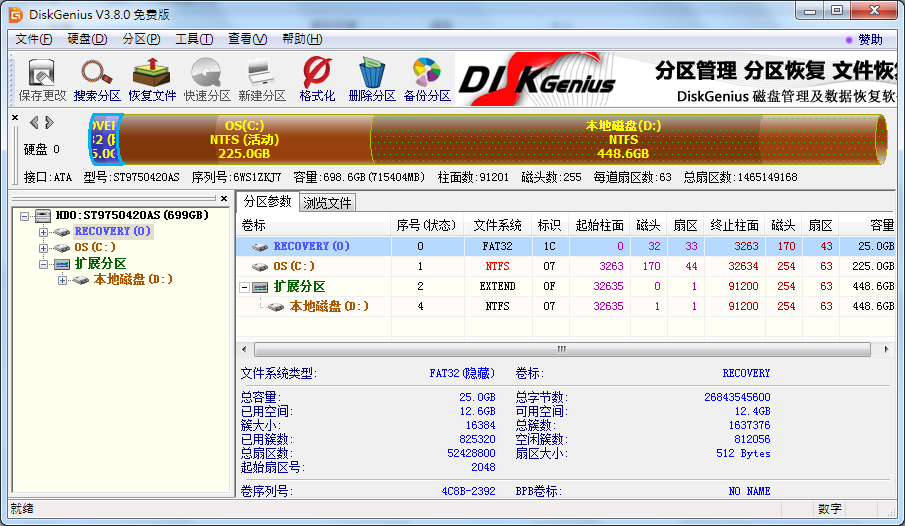Sort by the 容量 column header
This screenshot has width=905, height=526.
(867, 225)
